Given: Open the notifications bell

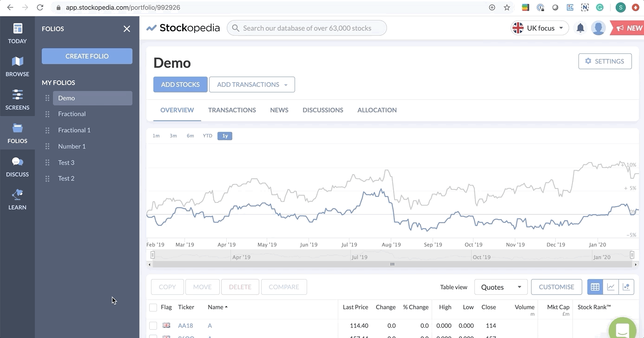Looking at the screenshot, I should click(580, 28).
